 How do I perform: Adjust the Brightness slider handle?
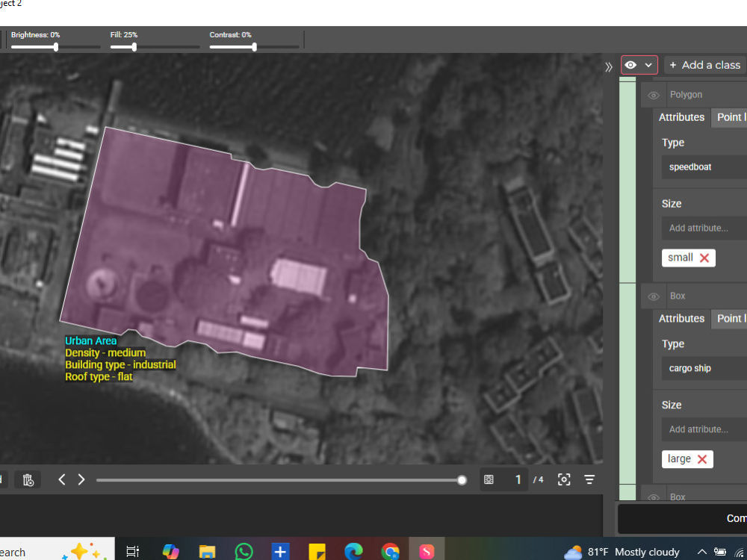click(x=56, y=46)
